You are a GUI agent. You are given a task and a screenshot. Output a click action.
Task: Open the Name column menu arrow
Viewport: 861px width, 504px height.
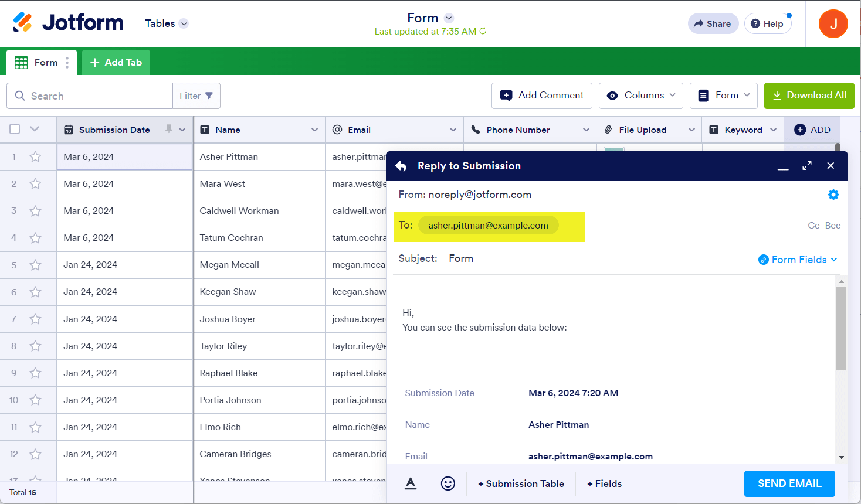click(x=315, y=130)
